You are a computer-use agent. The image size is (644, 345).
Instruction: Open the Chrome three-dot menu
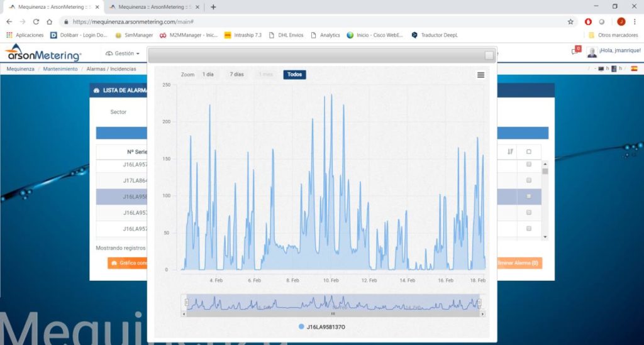(635, 21)
